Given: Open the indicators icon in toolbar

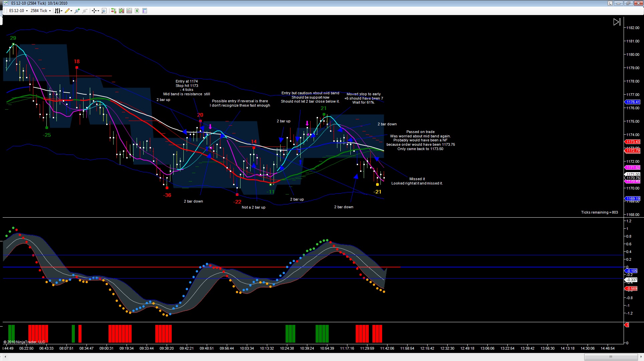Looking at the screenshot, I should click(129, 11).
